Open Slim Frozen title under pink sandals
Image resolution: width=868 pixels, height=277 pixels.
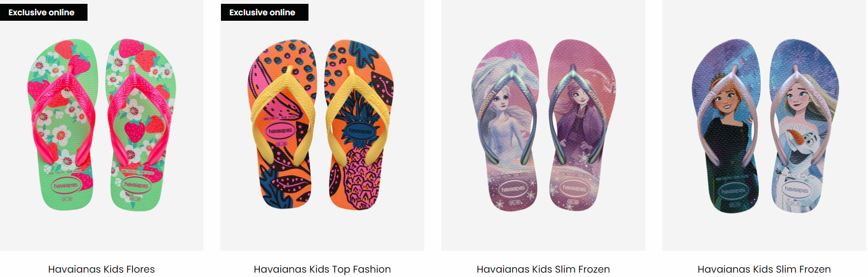(x=543, y=269)
